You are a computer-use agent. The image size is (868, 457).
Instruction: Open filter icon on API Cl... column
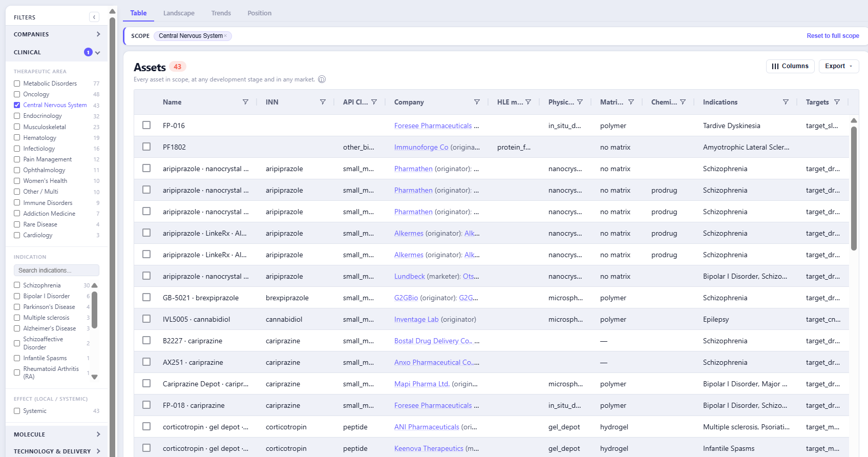[374, 102]
